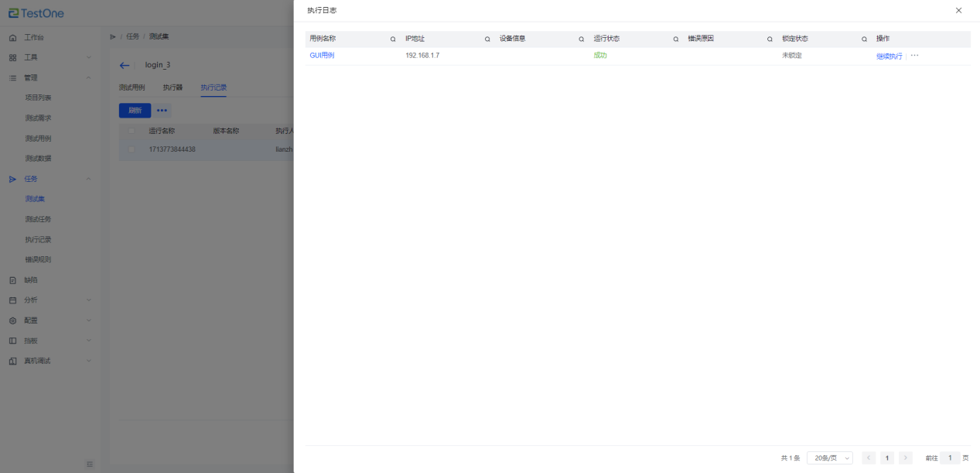
Task: Close the 执行日志 drawer with X
Action: [958, 10]
